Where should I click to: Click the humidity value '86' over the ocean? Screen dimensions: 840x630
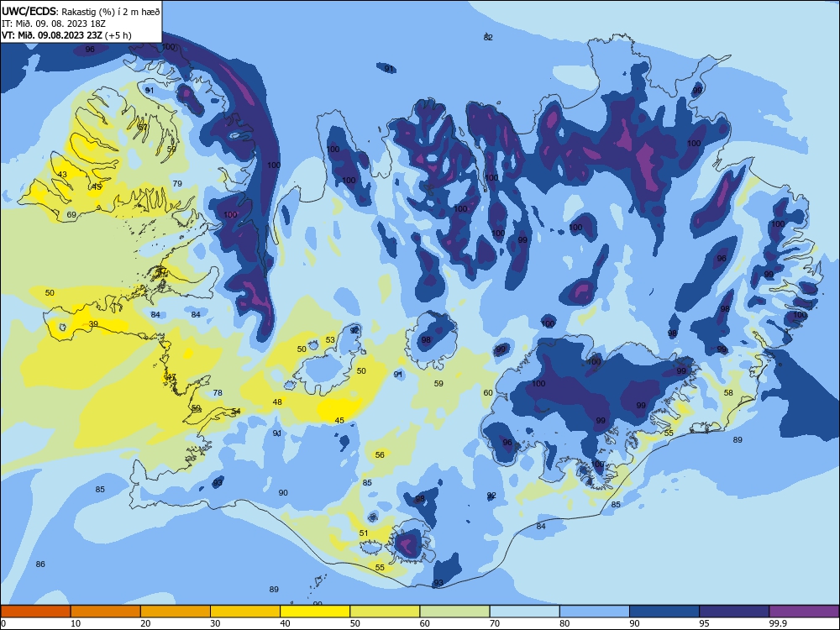[x=40, y=564]
